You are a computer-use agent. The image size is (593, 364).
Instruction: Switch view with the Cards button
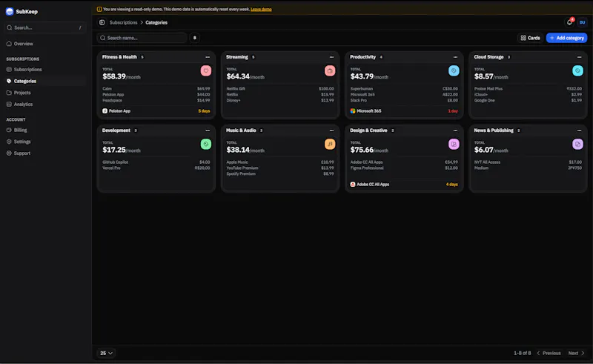(530, 38)
